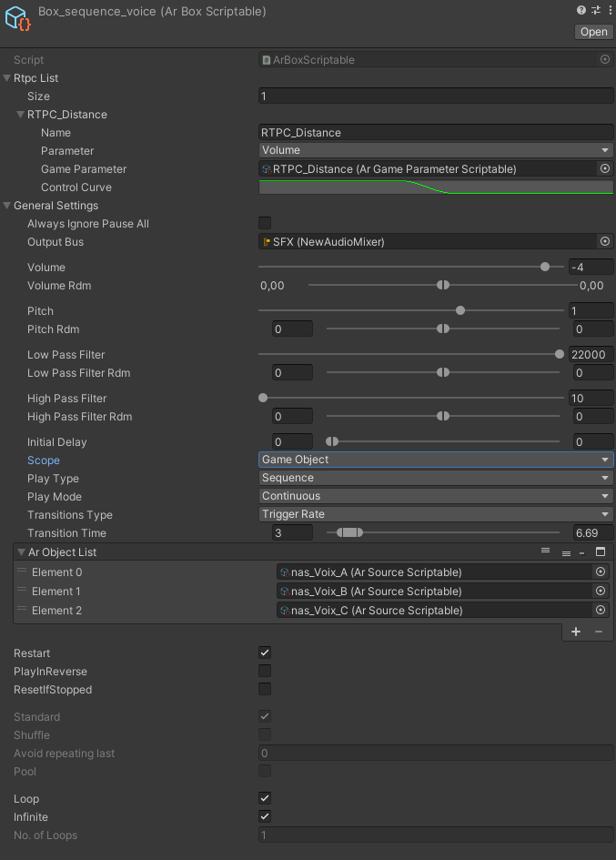Image resolution: width=616 pixels, height=860 pixels.
Task: Click the Pitch value field
Action: point(591,310)
